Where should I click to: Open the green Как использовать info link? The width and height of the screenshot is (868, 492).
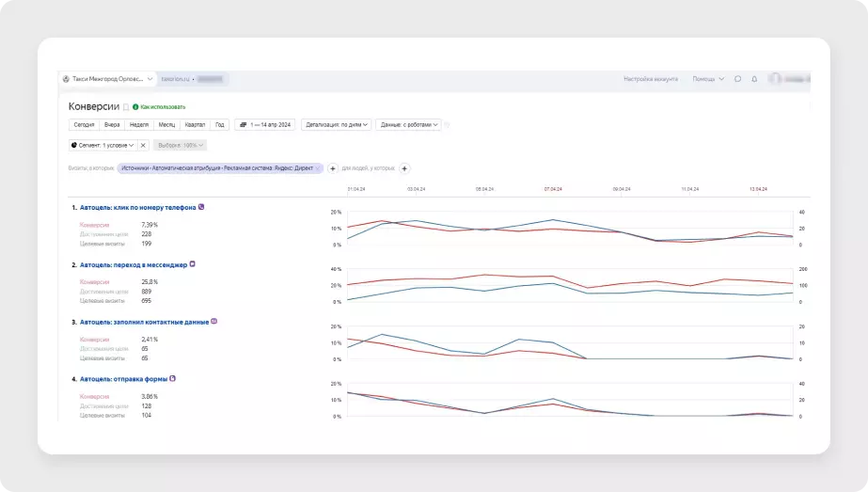(159, 107)
